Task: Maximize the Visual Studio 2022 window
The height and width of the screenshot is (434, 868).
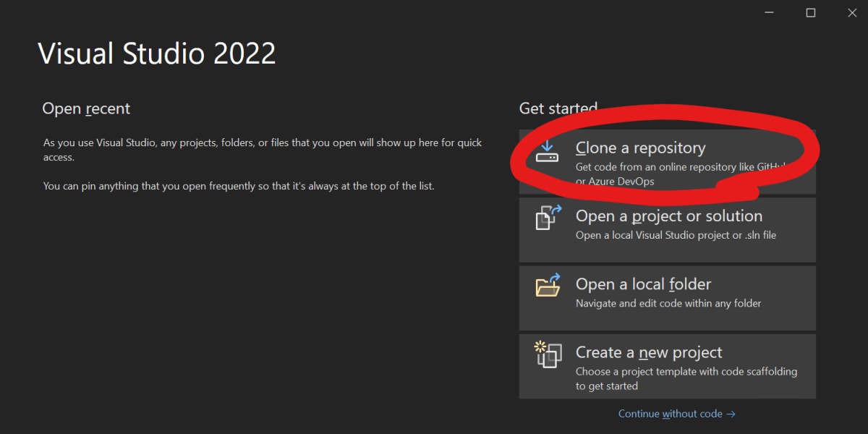Action: click(811, 13)
